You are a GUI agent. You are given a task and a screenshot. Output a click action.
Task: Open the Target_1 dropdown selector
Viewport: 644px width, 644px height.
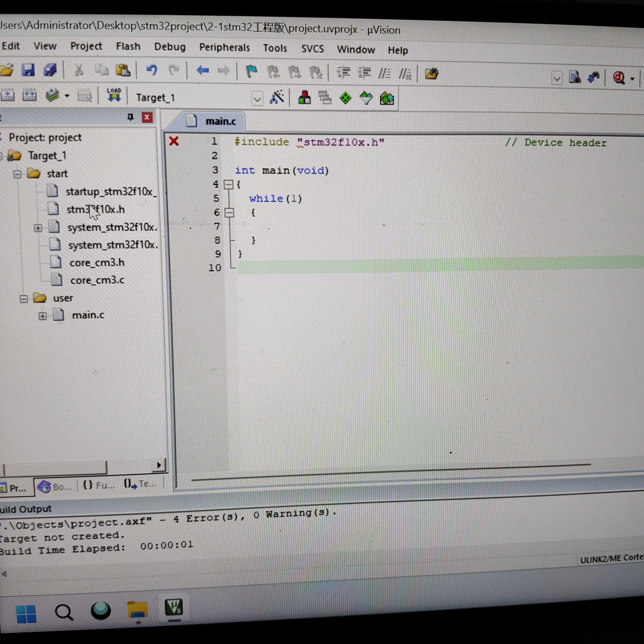[257, 99]
